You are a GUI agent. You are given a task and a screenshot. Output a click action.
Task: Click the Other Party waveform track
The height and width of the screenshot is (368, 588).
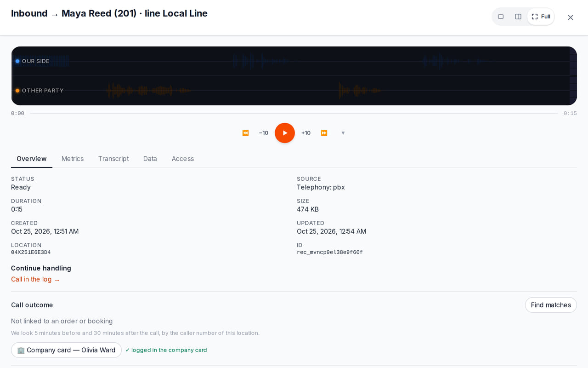(x=294, y=91)
